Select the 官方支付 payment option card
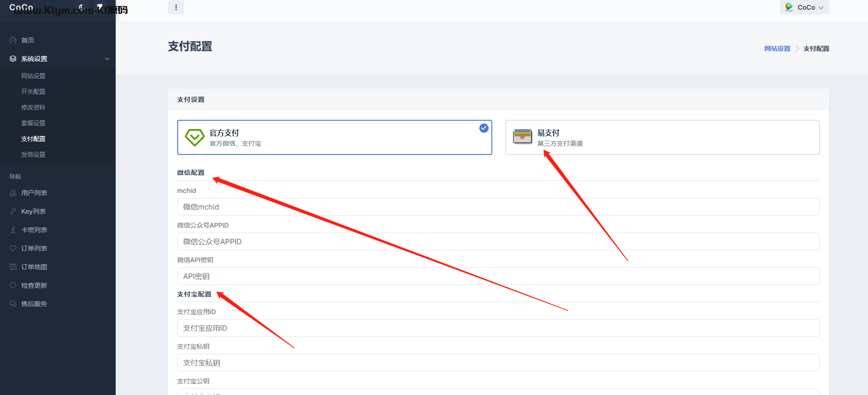 334,137
